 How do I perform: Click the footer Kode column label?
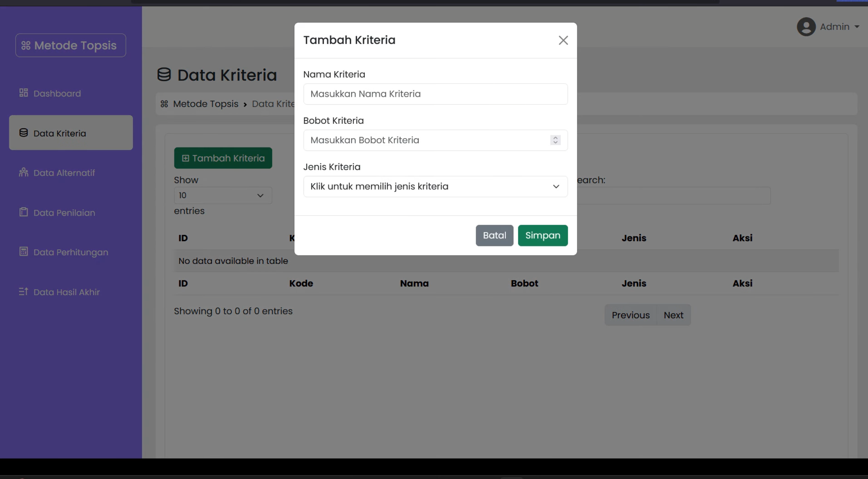coord(301,283)
